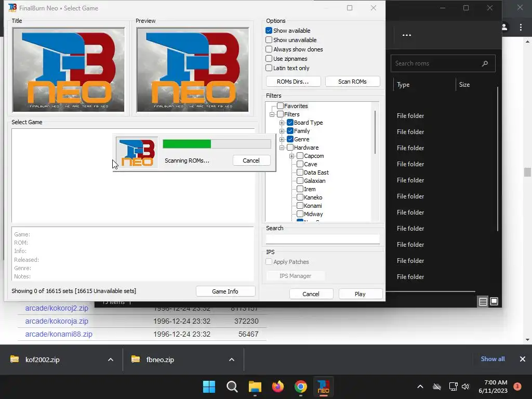Click the Play button

[361, 294]
